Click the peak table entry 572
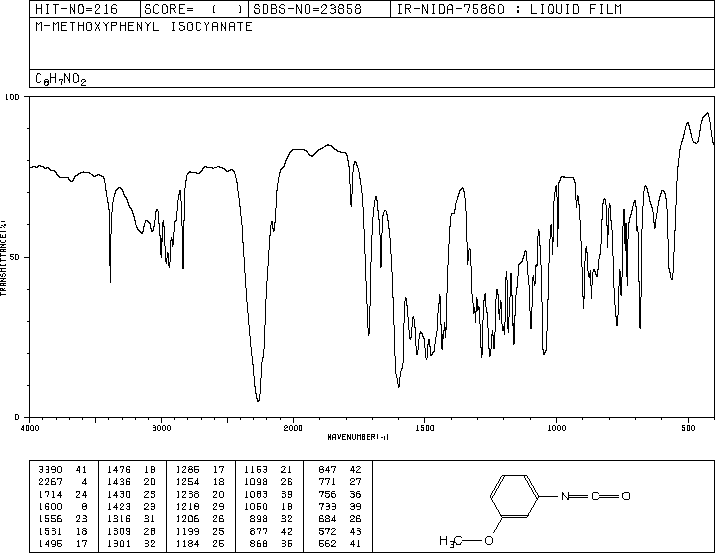 (327, 532)
